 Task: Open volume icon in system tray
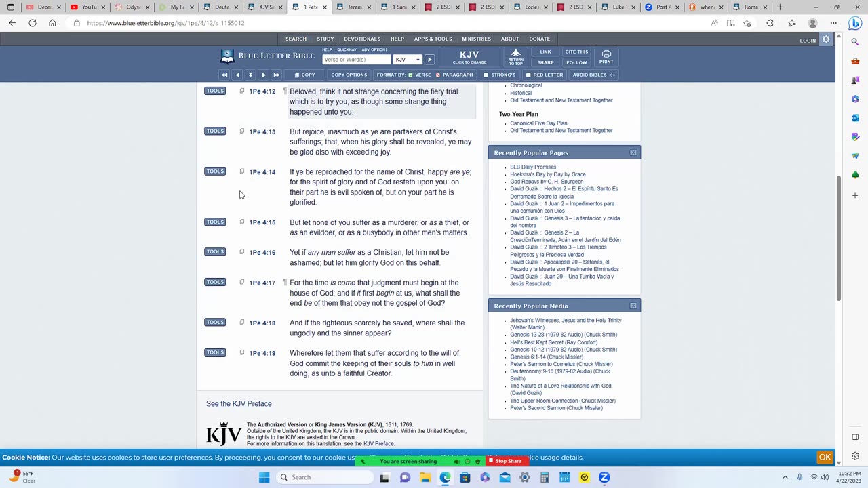click(x=825, y=477)
